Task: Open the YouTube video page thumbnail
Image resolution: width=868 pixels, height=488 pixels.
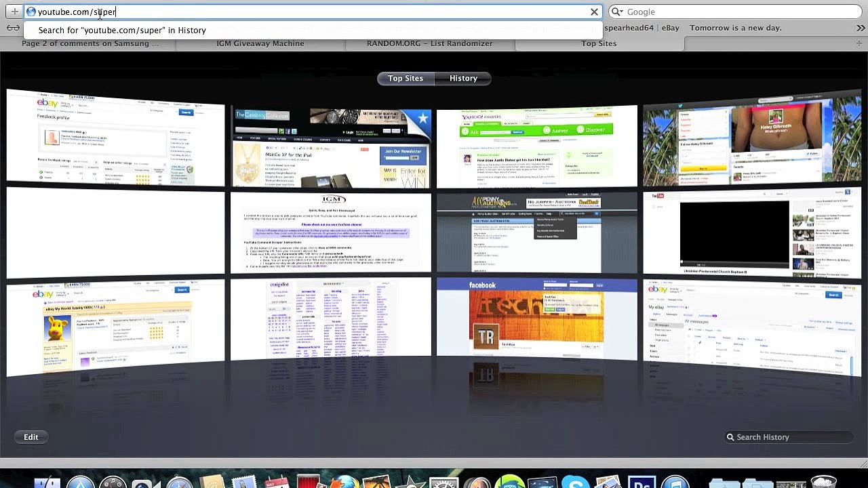Action: 752,233
